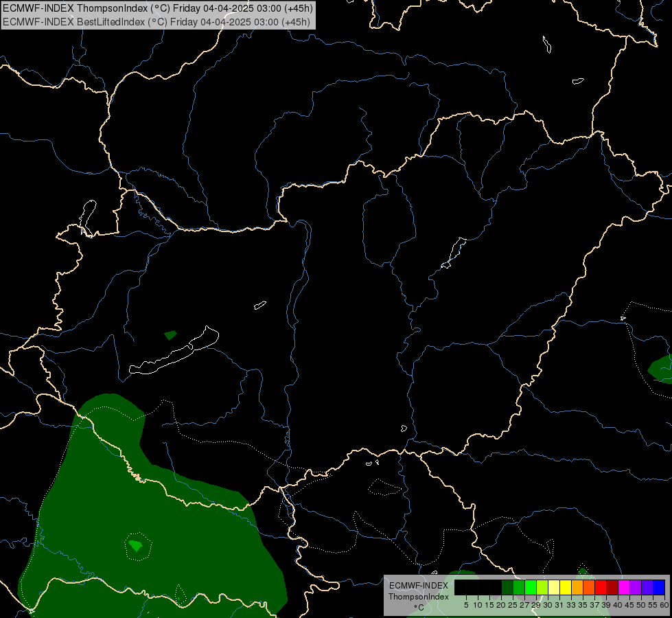Click legend tick value '15'
Viewport: 672px width, 618px height.
[489, 605]
